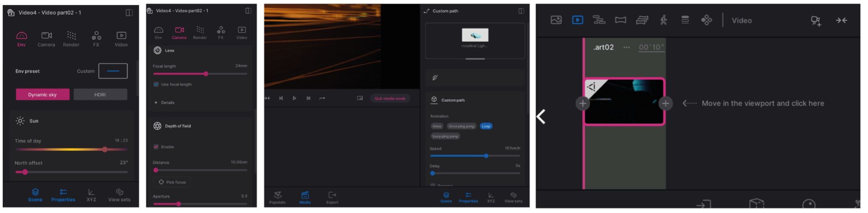This screenshot has height=213, width=868.
Task: Click the HDRI button
Action: 100,95
